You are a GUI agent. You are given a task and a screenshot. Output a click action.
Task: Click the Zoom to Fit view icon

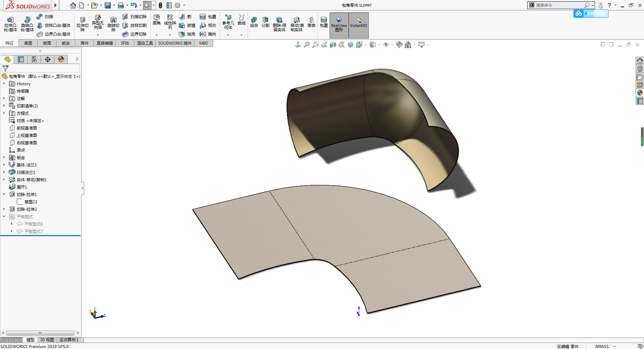307,45
